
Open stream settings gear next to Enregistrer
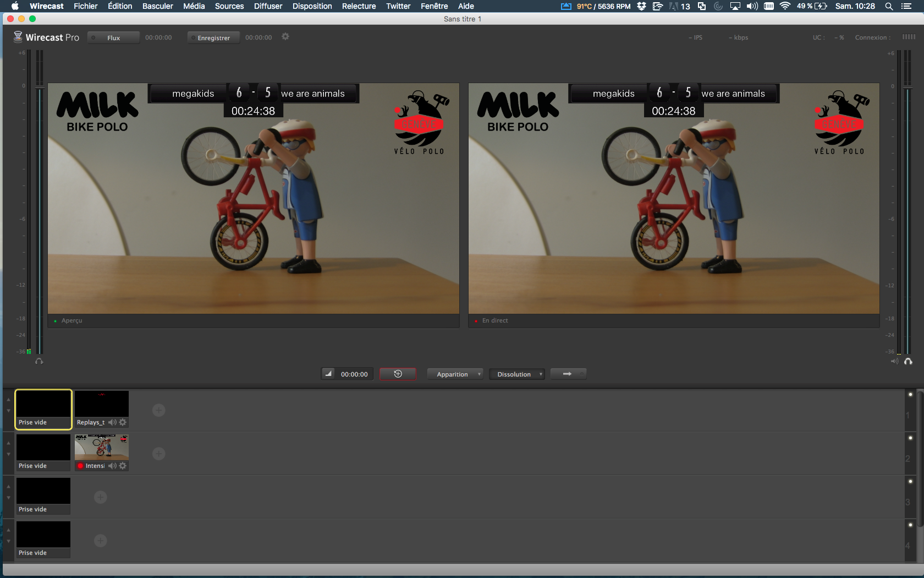click(x=285, y=37)
